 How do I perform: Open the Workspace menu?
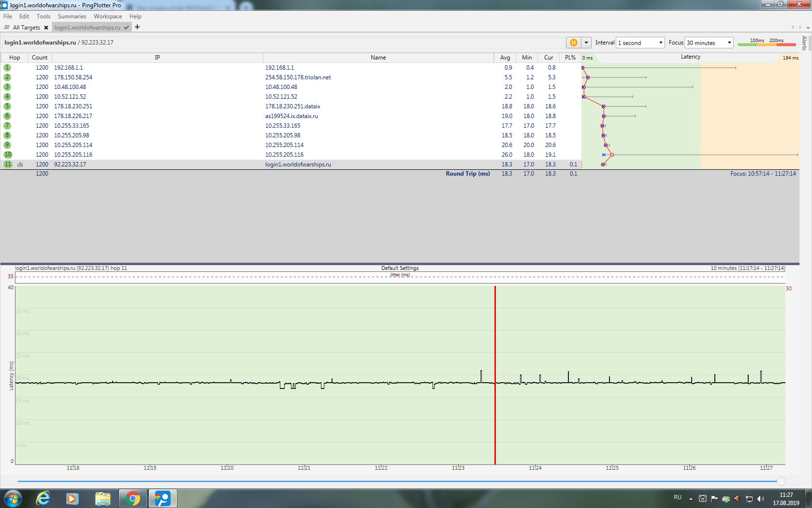108,16
